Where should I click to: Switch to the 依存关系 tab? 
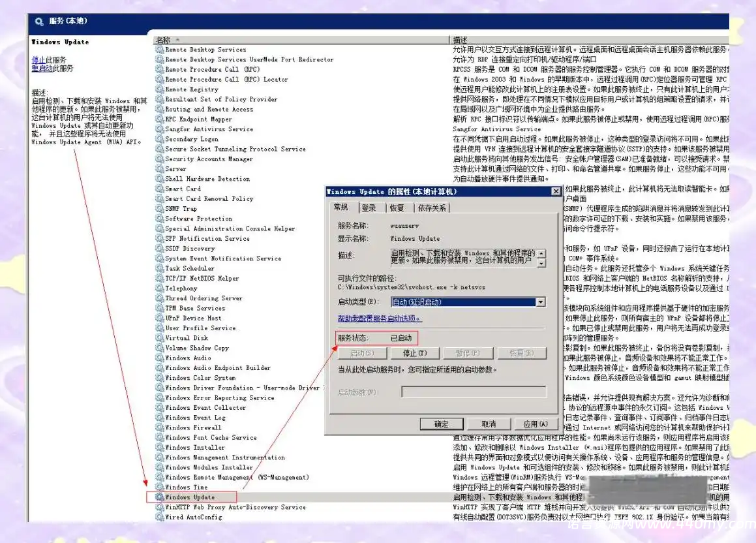tap(432, 208)
